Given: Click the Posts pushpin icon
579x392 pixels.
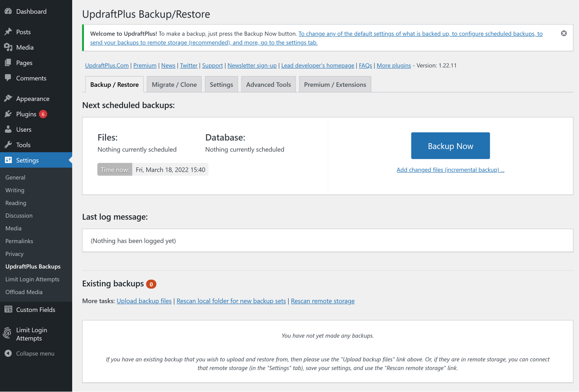Looking at the screenshot, I should pyautogui.click(x=8, y=32).
